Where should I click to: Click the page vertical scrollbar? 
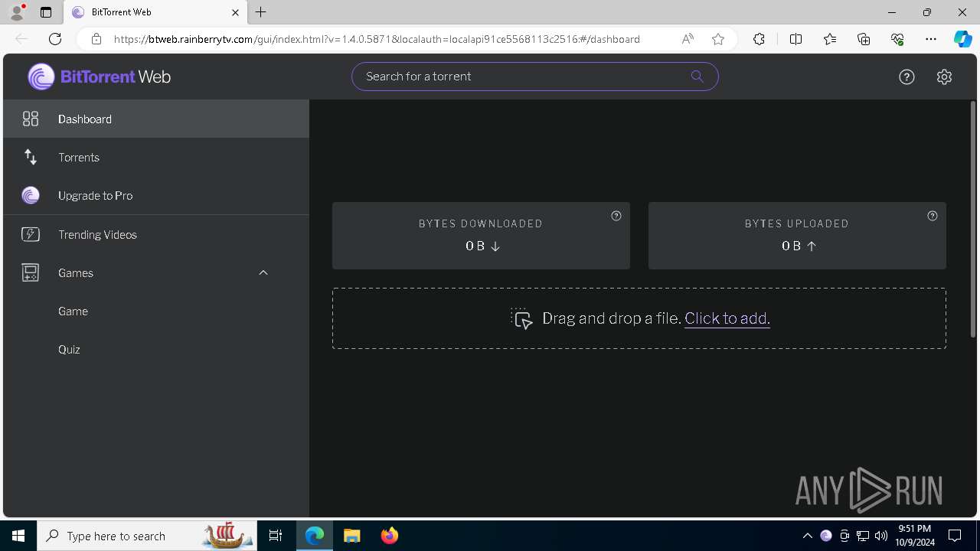click(x=973, y=220)
